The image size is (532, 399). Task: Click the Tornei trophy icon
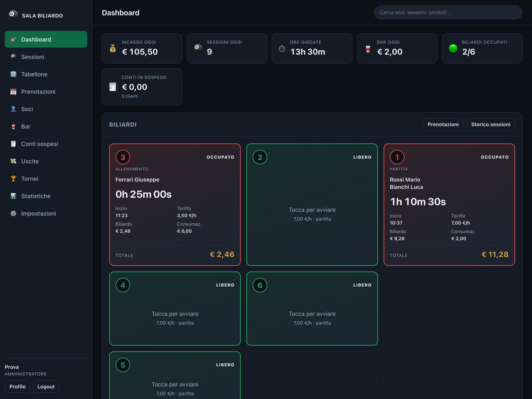(x=13, y=179)
